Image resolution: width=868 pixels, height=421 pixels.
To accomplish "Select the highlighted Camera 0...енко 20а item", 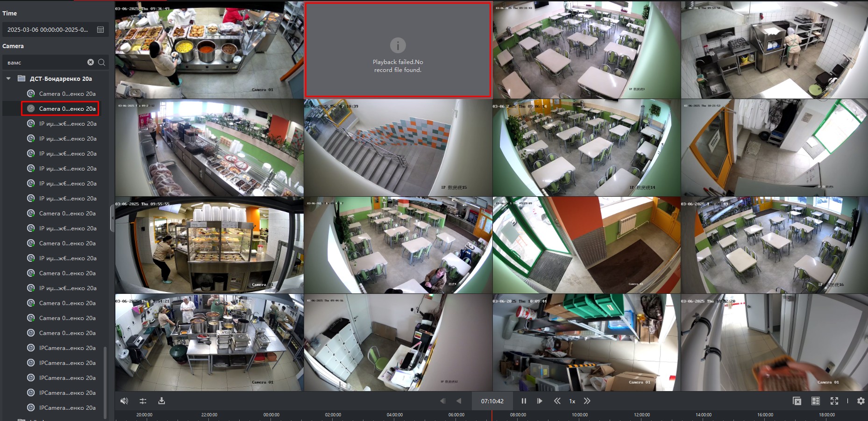I will (x=60, y=108).
